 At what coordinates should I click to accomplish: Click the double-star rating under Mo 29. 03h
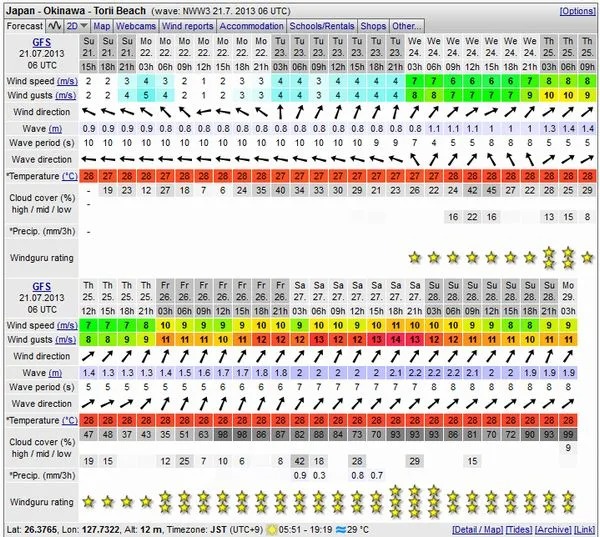click(568, 501)
